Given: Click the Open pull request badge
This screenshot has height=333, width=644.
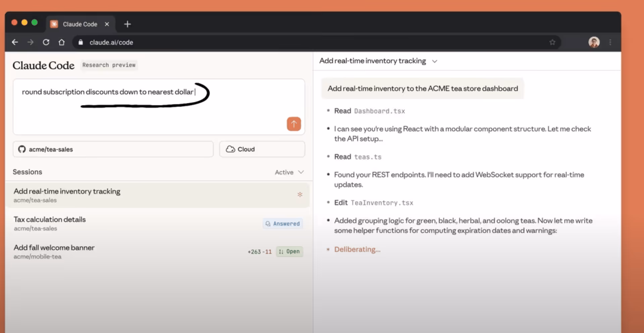Looking at the screenshot, I should coord(289,252).
